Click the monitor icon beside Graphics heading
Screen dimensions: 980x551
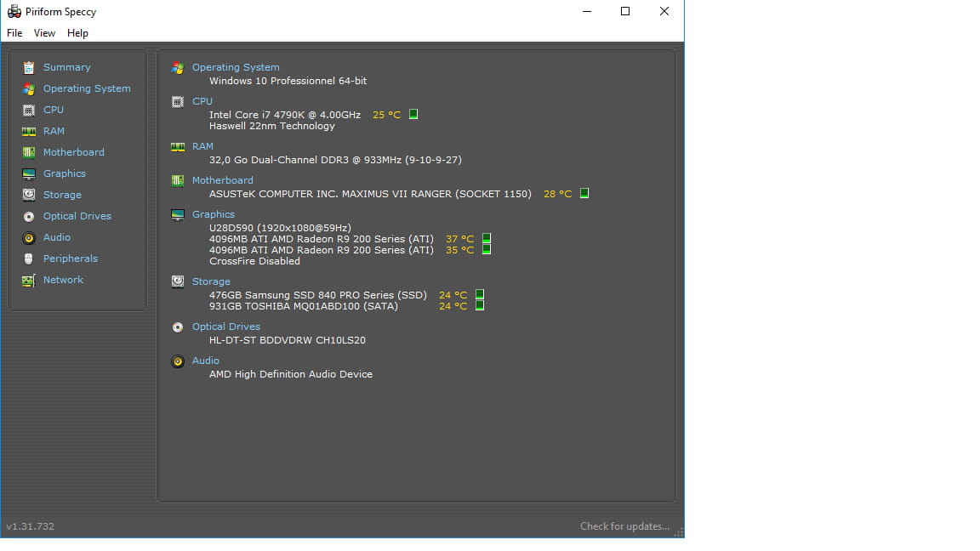click(178, 214)
